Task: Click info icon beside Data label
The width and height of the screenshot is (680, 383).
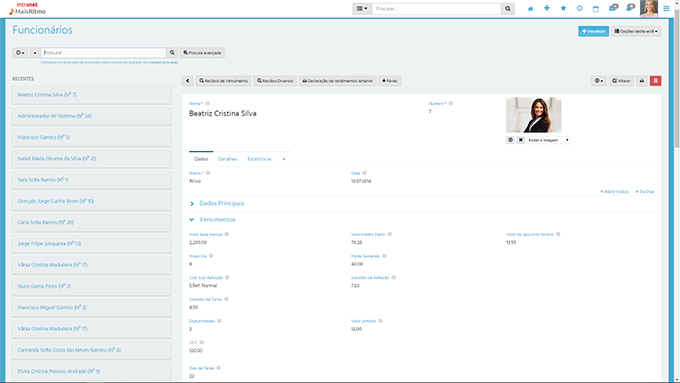Action: coord(364,173)
